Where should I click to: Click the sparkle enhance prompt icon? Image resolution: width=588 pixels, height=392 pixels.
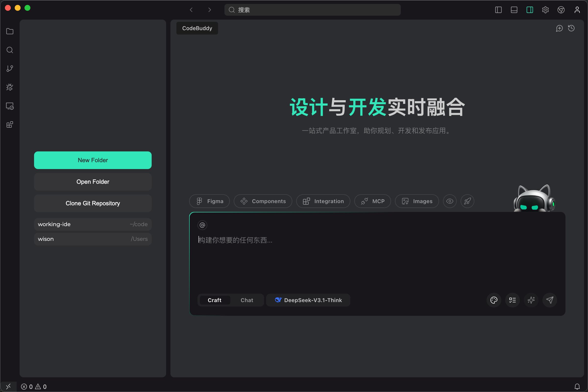point(531,300)
